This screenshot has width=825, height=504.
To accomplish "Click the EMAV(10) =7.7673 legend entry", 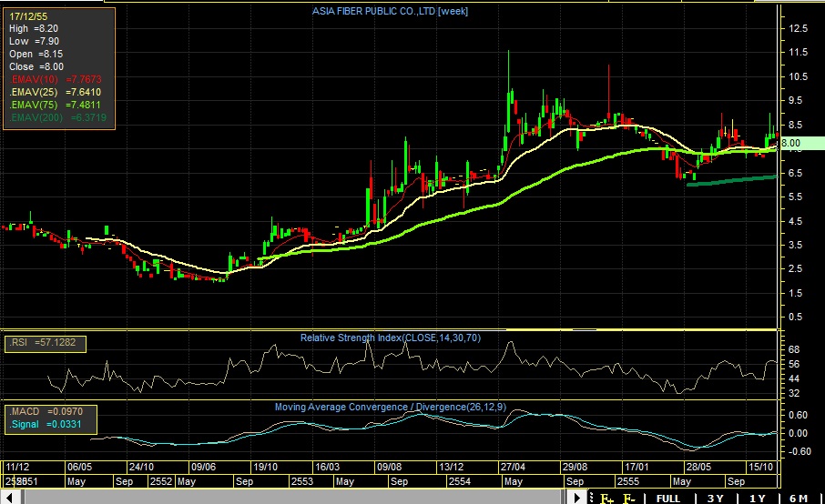I will coord(56,79).
